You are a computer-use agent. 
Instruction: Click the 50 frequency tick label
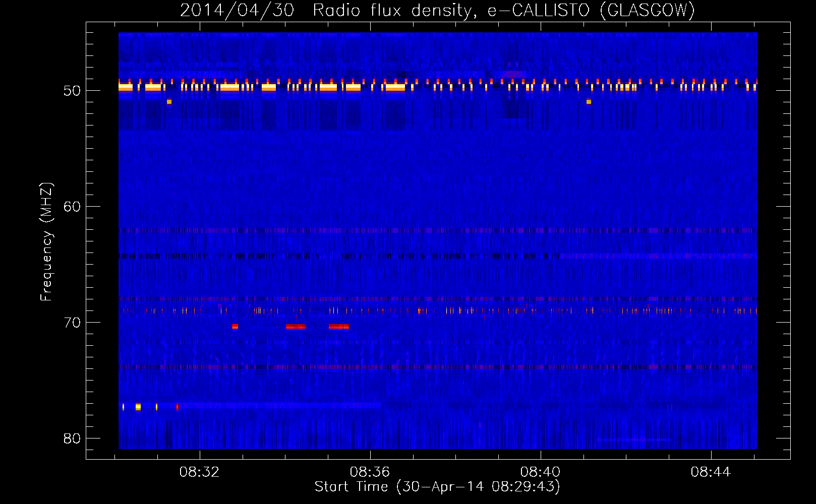[x=72, y=91]
